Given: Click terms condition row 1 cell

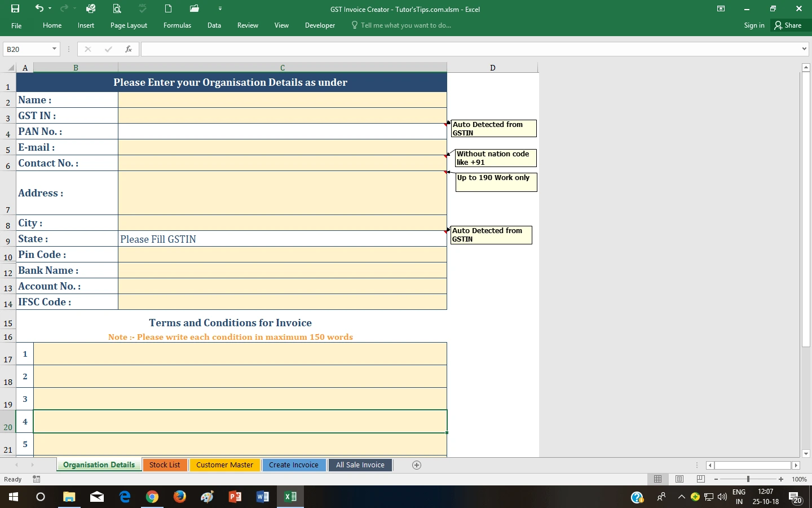Looking at the screenshot, I should [x=240, y=354].
